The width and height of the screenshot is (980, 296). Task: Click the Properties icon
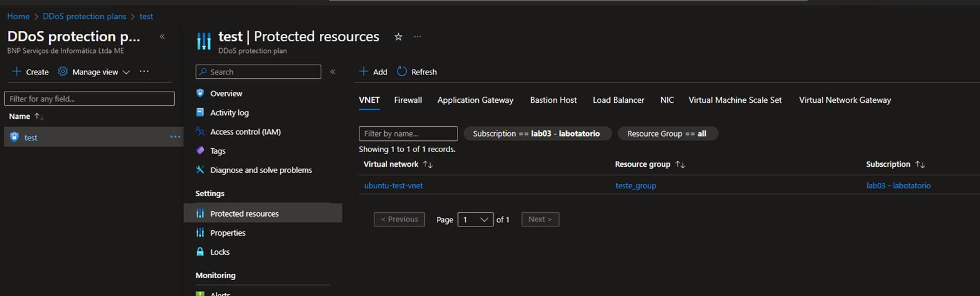[x=200, y=232]
